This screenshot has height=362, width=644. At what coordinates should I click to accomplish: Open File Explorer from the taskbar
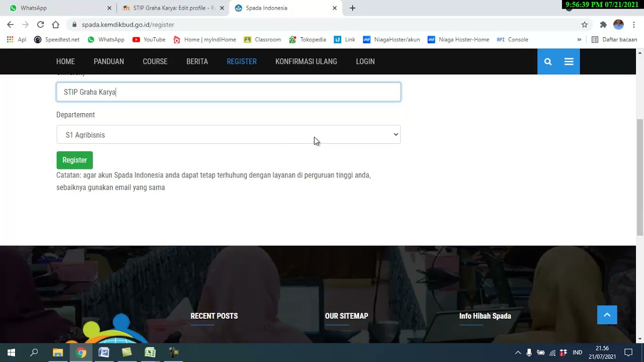point(58,352)
